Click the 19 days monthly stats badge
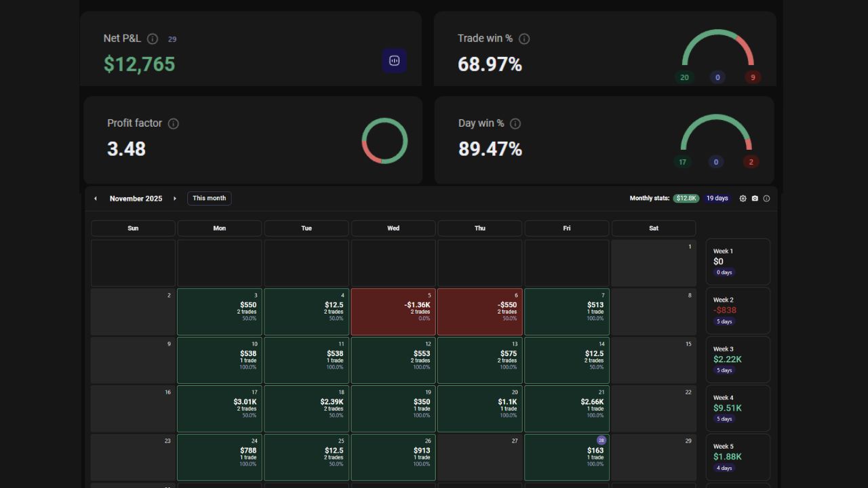The image size is (868, 488). click(717, 199)
